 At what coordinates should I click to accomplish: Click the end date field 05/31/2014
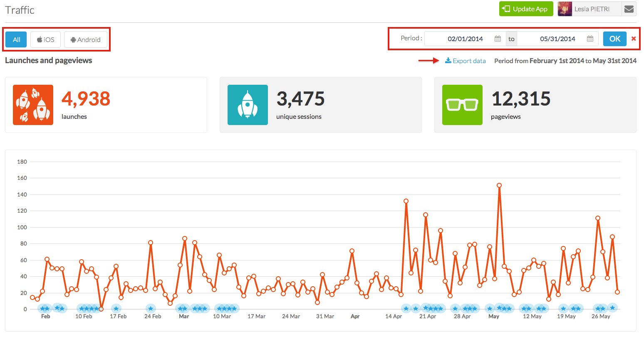[x=557, y=39]
